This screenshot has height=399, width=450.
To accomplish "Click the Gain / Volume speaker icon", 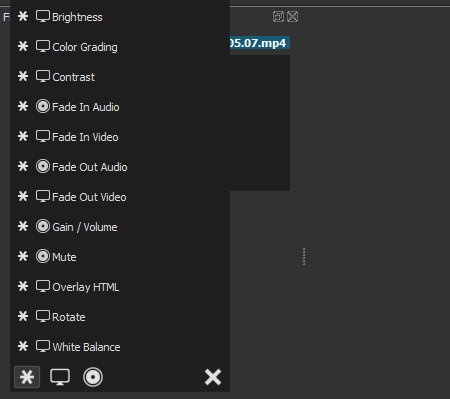I will point(43,227).
